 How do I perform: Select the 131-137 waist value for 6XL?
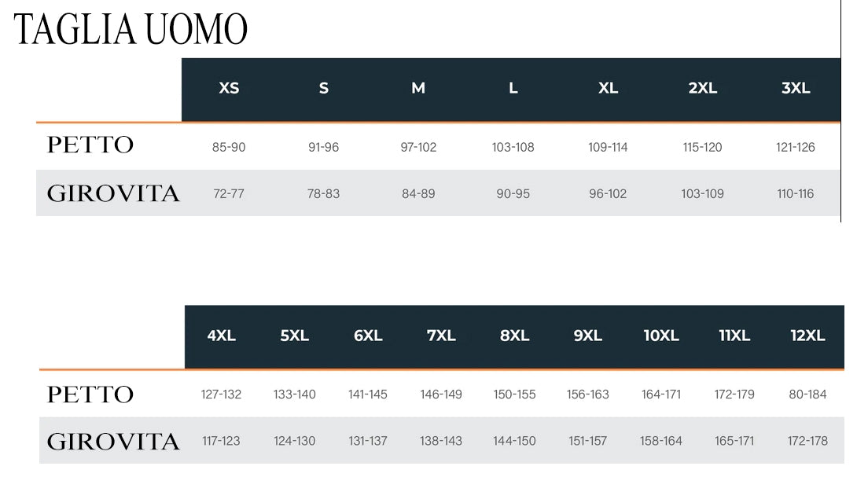tap(368, 441)
